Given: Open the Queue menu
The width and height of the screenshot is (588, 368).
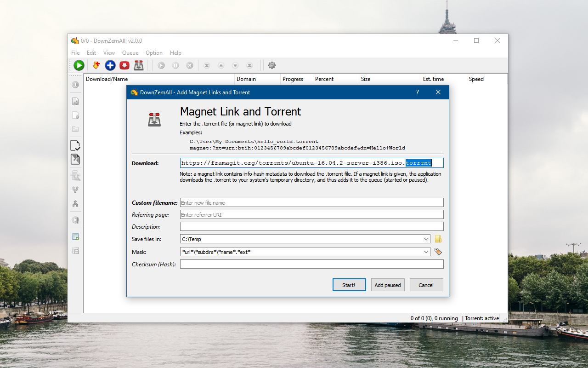Looking at the screenshot, I should coord(130,53).
